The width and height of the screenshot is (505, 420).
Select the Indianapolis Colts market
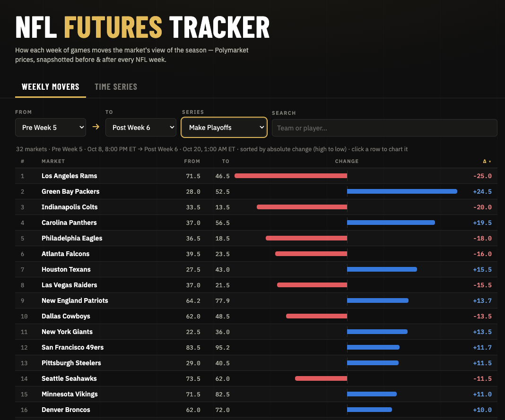point(256,207)
